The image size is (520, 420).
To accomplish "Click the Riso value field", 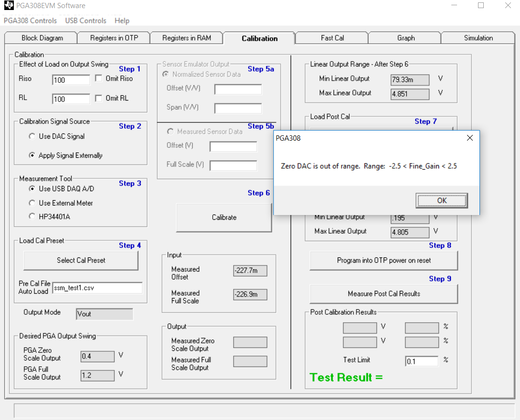I will (71, 80).
